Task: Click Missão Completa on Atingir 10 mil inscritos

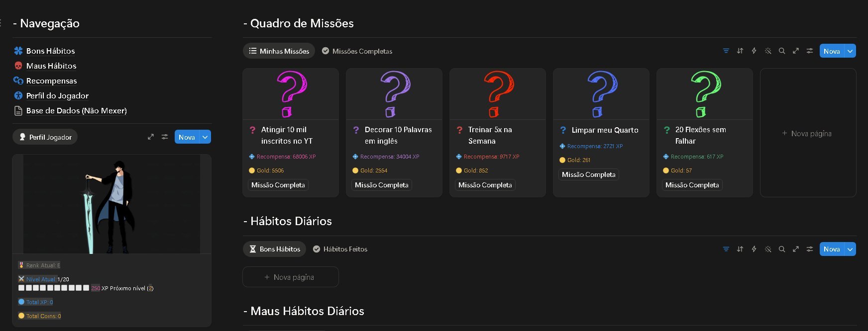Action: click(278, 185)
